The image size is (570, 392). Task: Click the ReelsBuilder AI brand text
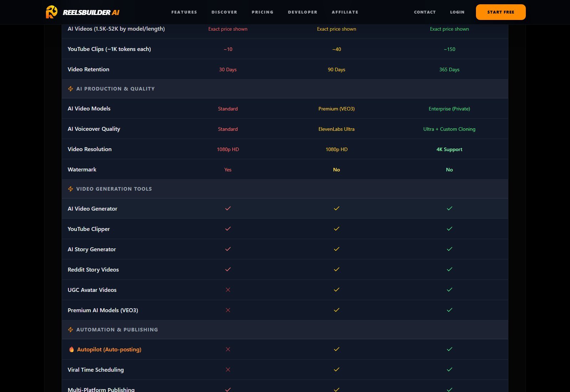pyautogui.click(x=91, y=12)
